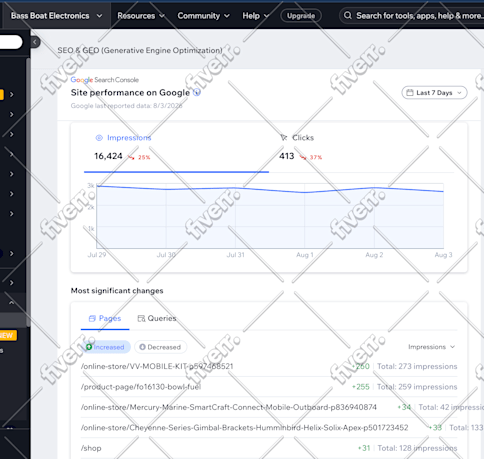Open the /product-page/fo16130-bowl-fuel row
The width and height of the screenshot is (484, 459).
click(x=269, y=387)
